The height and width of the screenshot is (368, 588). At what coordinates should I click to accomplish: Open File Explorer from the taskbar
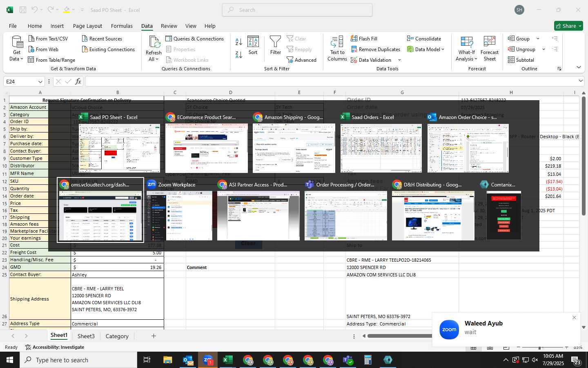[168, 360]
